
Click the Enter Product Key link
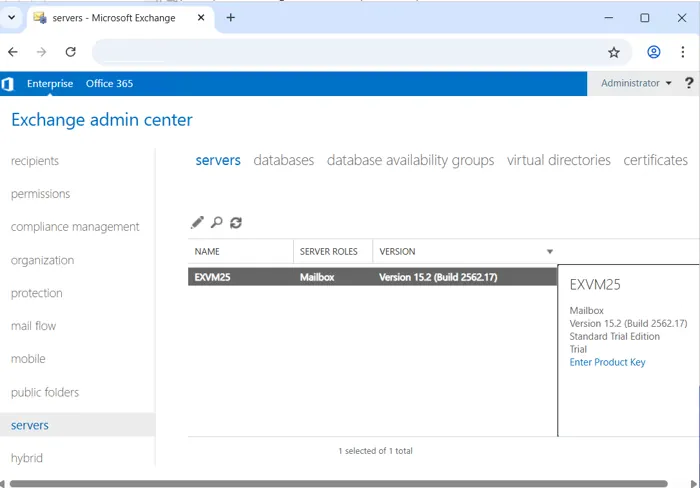coord(607,362)
